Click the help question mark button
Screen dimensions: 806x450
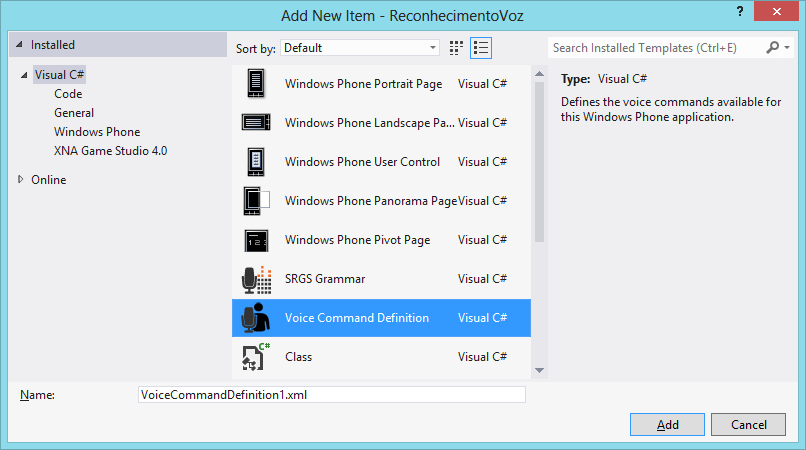[x=740, y=11]
